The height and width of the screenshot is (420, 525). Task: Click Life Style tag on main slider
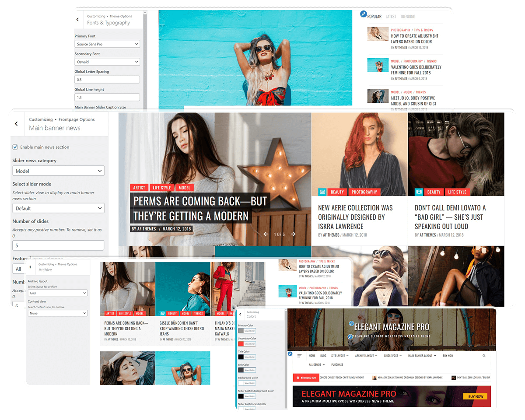162,188
